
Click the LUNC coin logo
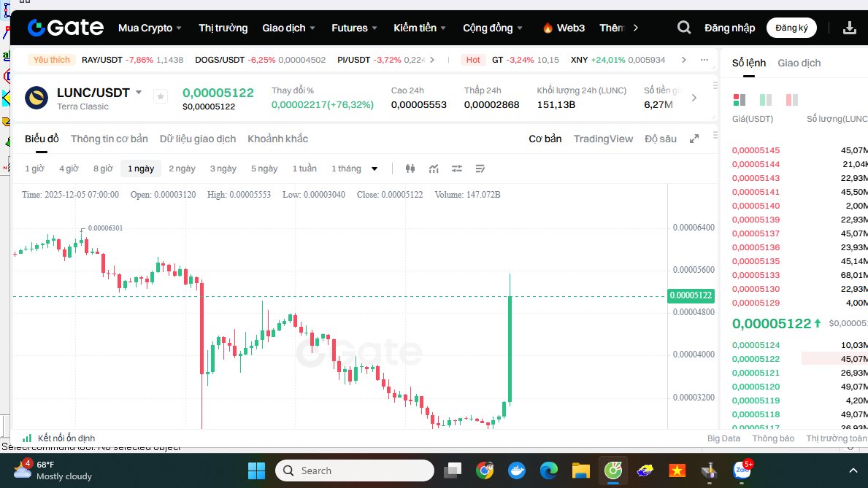(x=37, y=98)
